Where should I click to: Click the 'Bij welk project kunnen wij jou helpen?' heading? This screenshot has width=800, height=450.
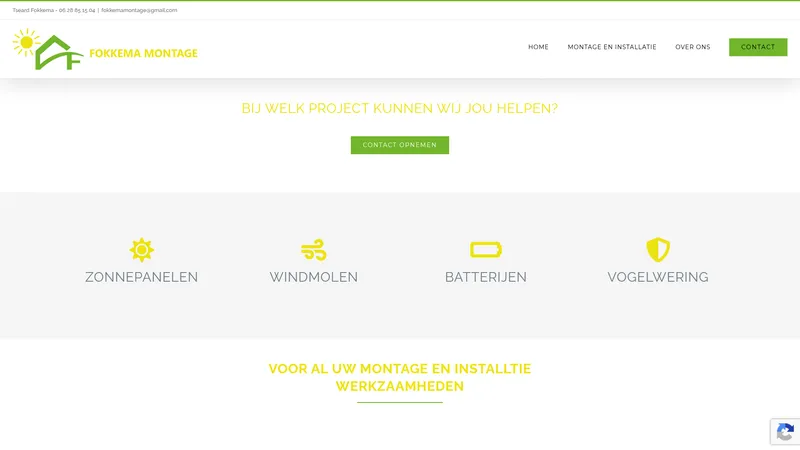(x=399, y=108)
